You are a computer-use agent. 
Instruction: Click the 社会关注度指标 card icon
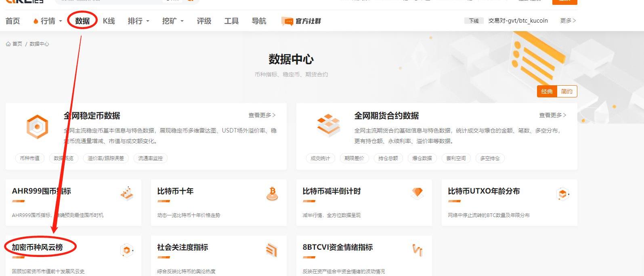pos(272,251)
